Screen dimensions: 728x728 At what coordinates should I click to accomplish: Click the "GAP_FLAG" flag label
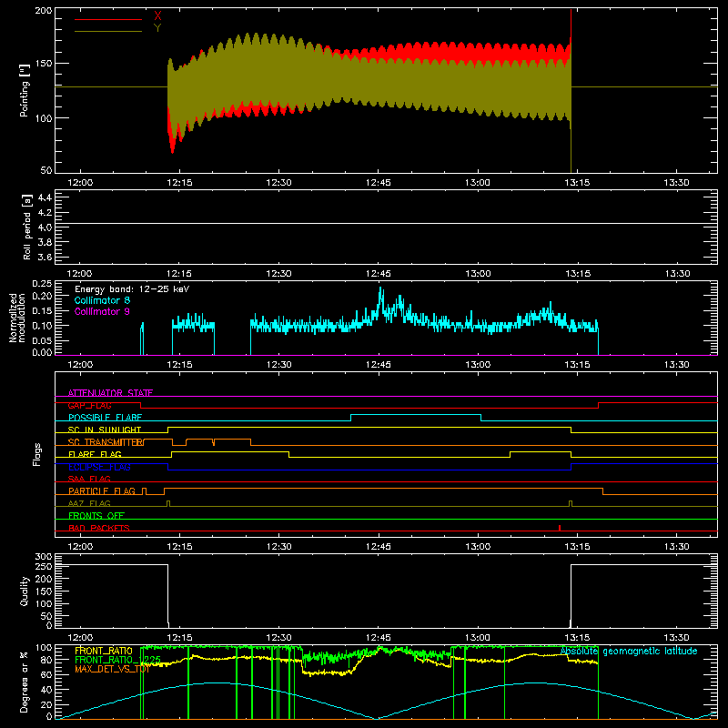coord(89,405)
